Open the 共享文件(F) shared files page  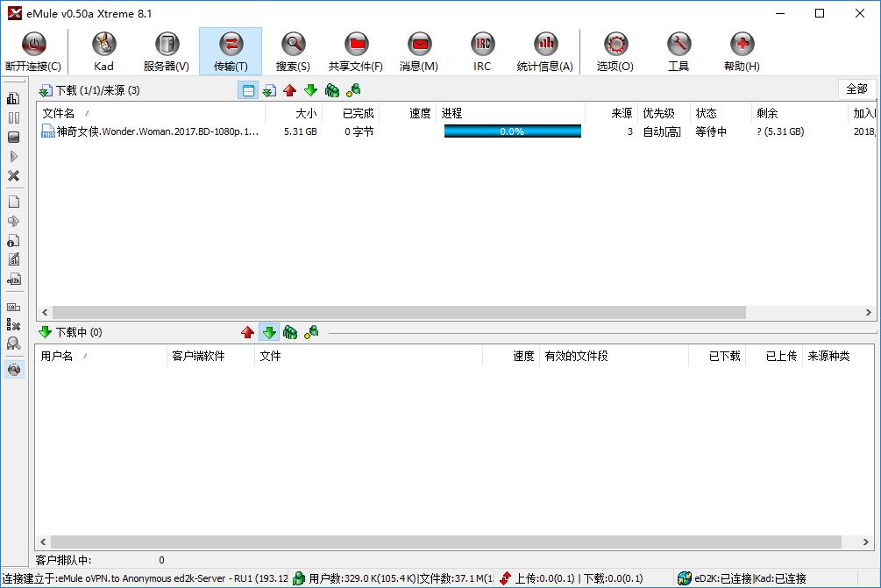point(356,52)
